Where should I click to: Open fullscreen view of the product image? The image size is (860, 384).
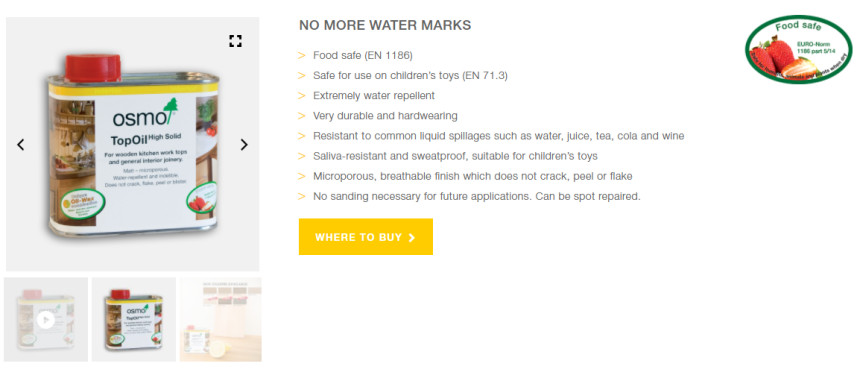tap(235, 41)
